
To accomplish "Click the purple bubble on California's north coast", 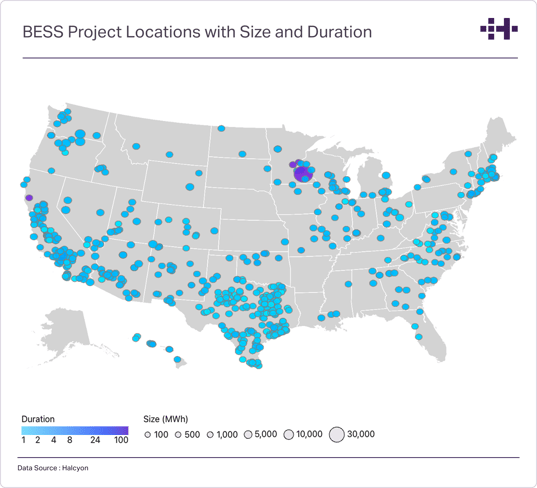I will tap(29, 198).
